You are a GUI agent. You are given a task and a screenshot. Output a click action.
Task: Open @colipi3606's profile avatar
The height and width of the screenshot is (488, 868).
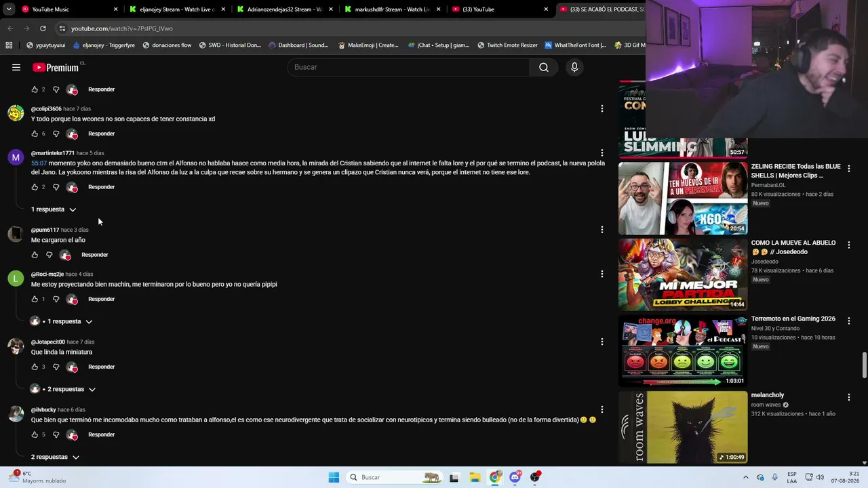(16, 113)
